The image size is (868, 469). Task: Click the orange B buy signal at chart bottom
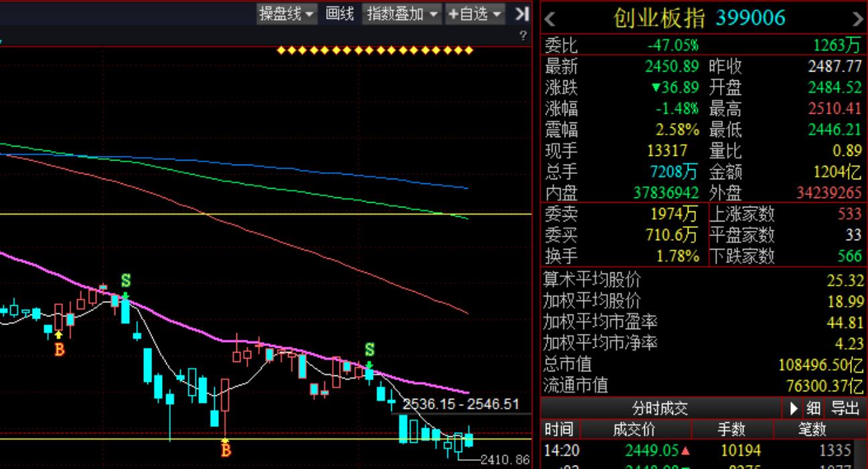[226, 450]
